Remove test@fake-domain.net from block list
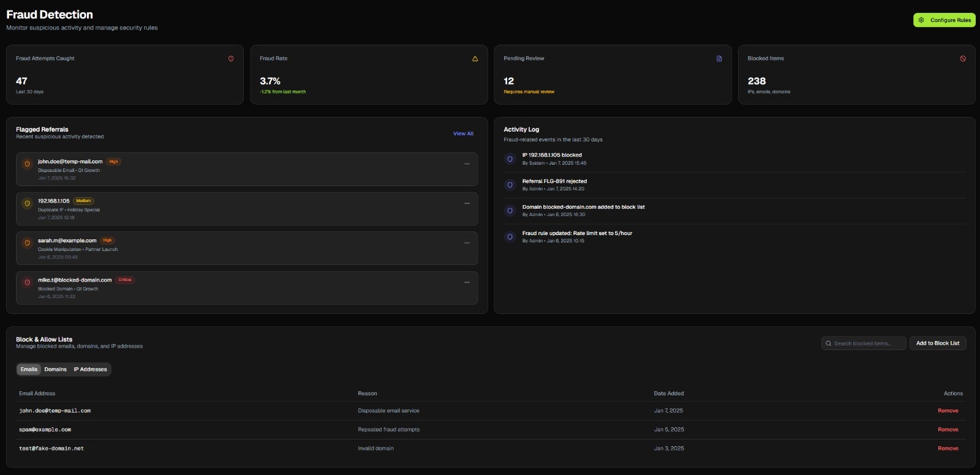Screen dimensions: 980x475 948,449
